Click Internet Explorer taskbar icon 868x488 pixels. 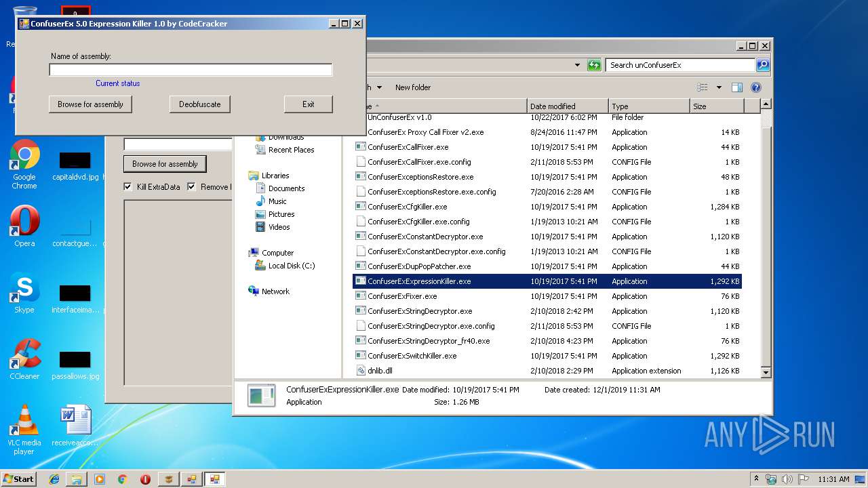[x=54, y=479]
